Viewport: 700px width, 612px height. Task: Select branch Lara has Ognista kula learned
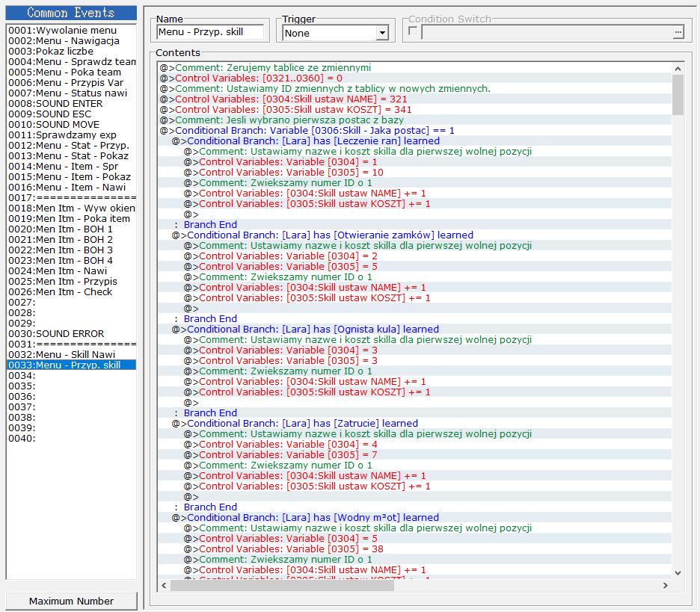415,330
